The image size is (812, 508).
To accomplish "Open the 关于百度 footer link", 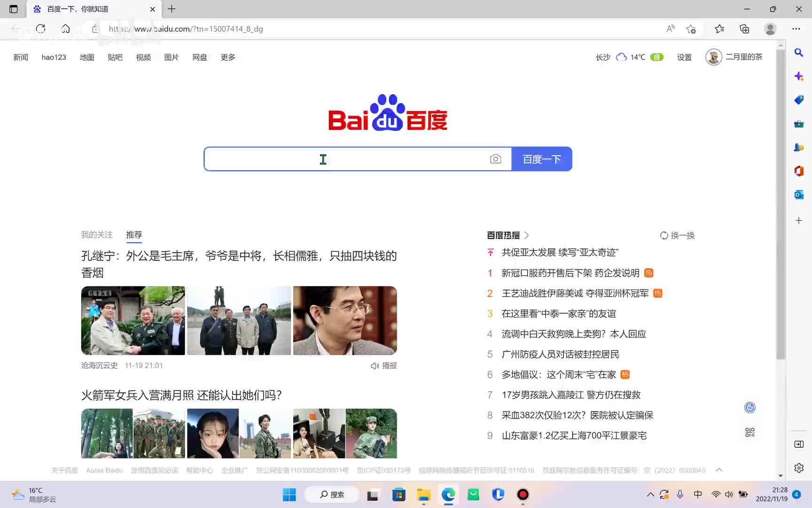I will pyautogui.click(x=64, y=470).
